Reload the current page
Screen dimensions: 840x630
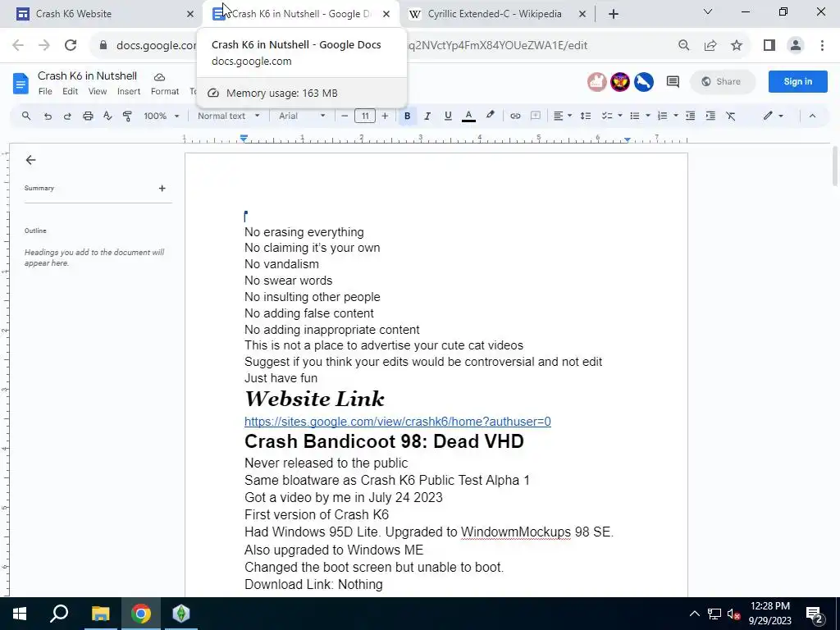[71, 46]
